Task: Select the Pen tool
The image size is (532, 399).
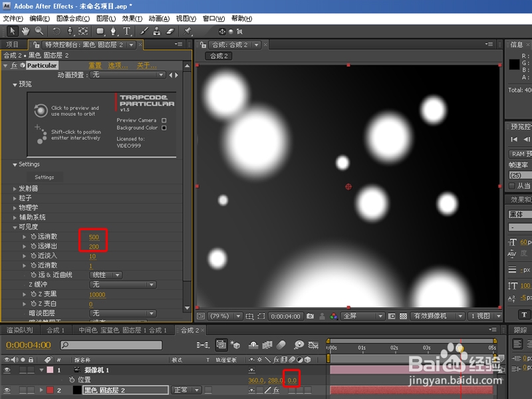Action: point(113,31)
